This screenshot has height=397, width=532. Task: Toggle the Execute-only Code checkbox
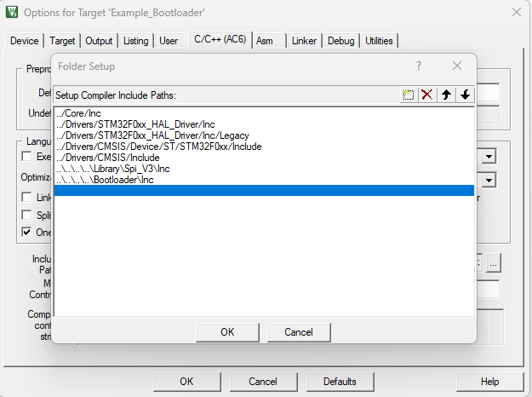[26, 157]
